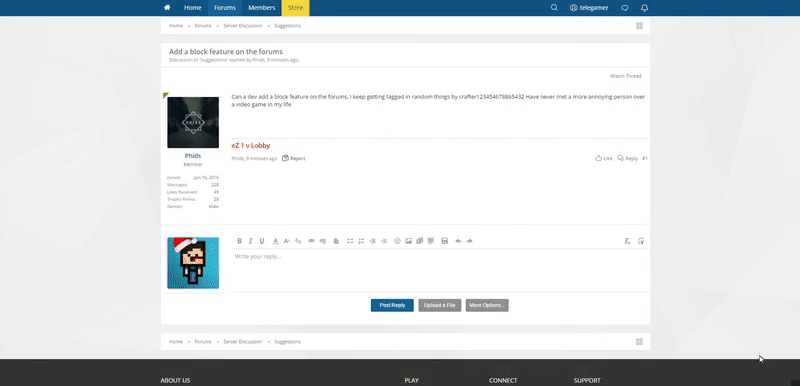Click Home in top breadcrumb

coord(176,25)
